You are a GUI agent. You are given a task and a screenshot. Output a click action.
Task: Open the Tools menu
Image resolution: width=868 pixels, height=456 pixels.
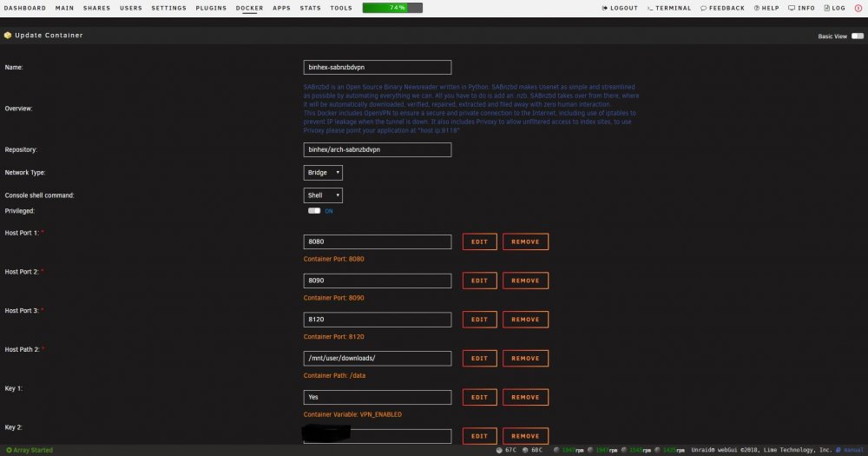pyautogui.click(x=341, y=9)
